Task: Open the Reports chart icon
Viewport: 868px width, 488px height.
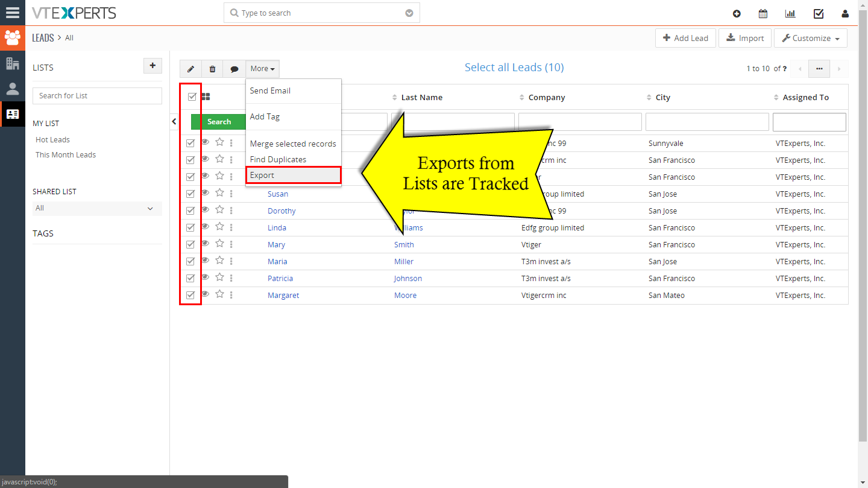Action: pyautogui.click(x=790, y=13)
